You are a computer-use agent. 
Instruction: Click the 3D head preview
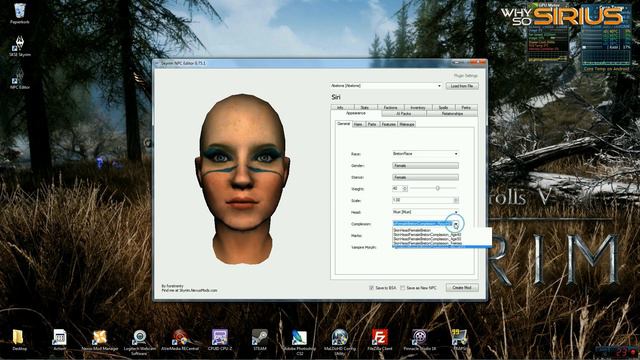click(x=243, y=180)
